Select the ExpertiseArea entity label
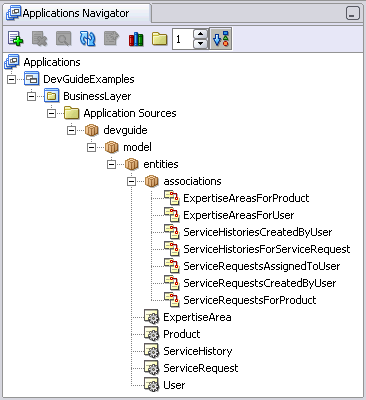The image size is (366, 400). [197, 317]
